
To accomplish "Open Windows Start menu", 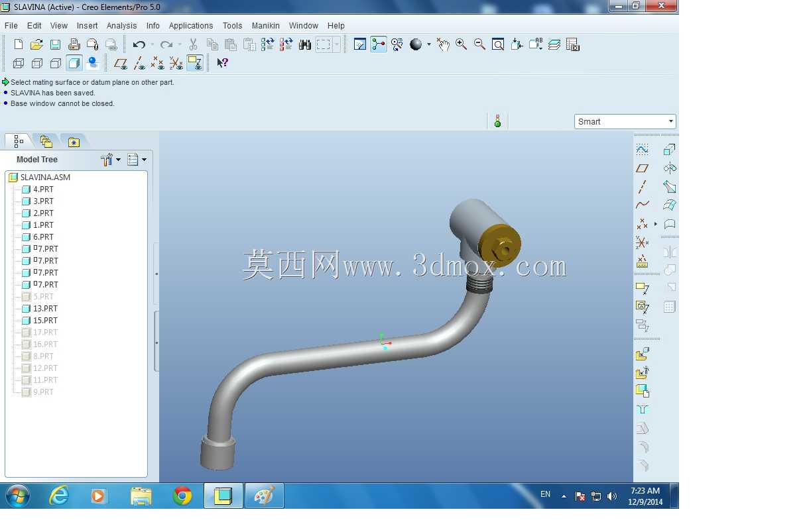I will [x=17, y=496].
